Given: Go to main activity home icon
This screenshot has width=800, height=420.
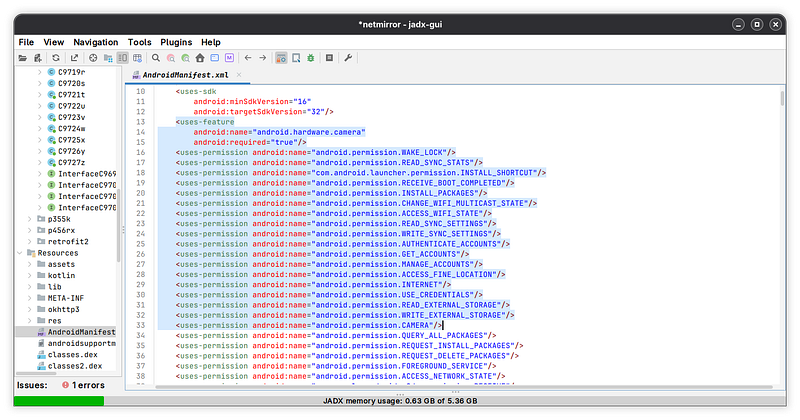Looking at the screenshot, I should (x=200, y=58).
